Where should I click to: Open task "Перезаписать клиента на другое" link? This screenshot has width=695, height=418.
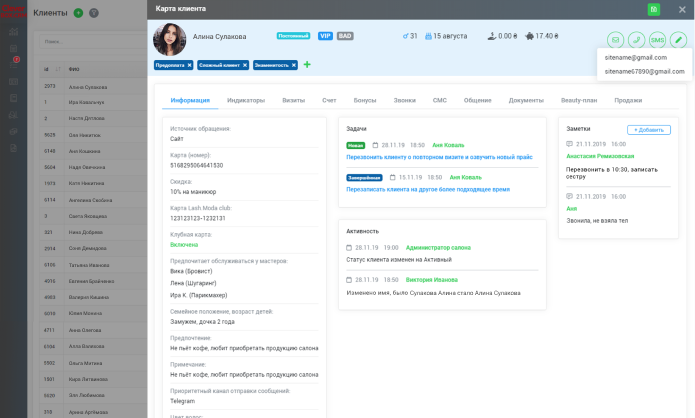pyautogui.click(x=428, y=188)
